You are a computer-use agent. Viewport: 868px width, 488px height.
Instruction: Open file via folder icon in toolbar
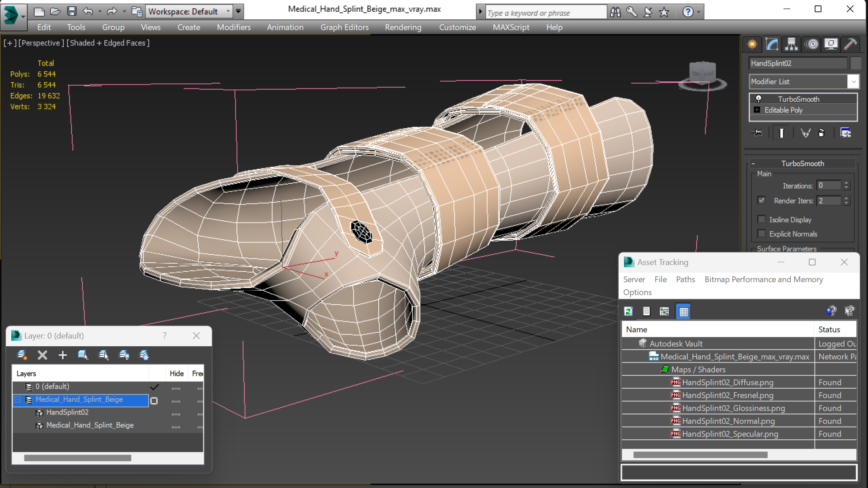55,11
